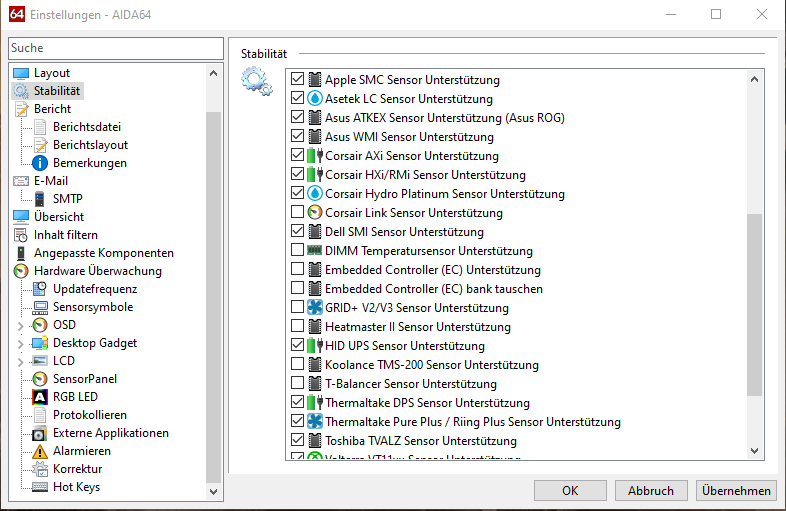Open the Berichtslayout settings page

[90, 145]
